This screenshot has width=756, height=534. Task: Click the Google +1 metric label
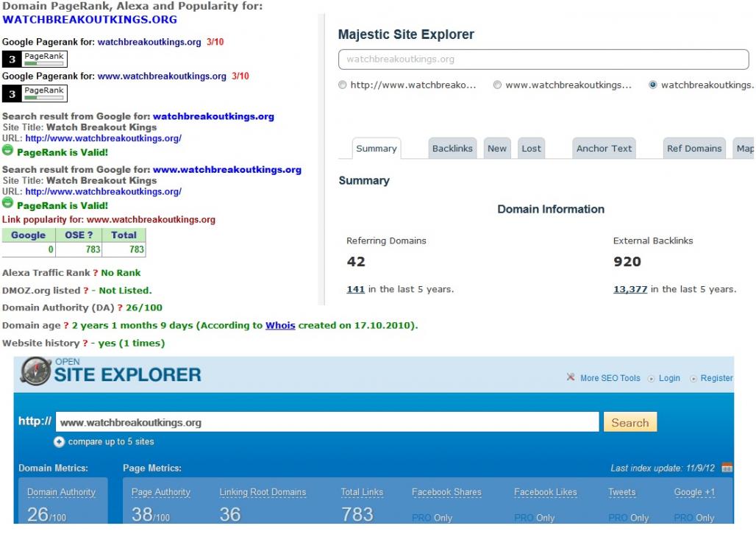[x=694, y=492]
